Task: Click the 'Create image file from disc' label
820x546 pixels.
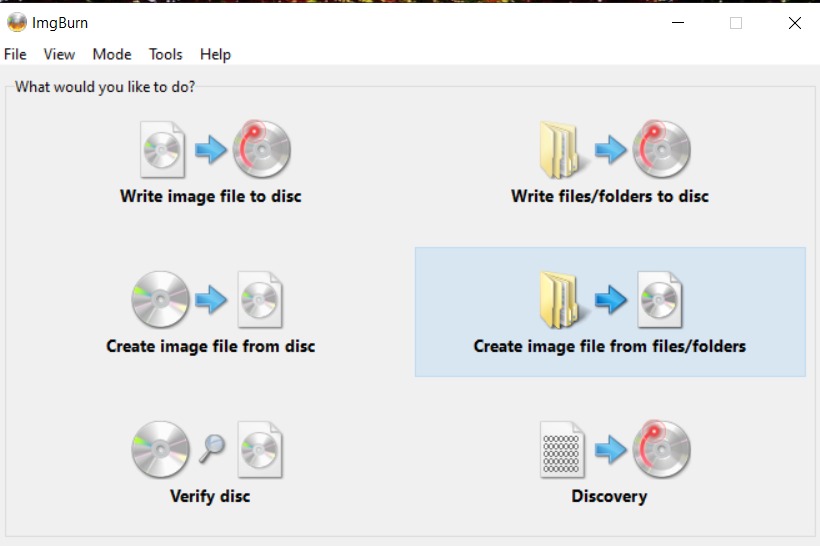Action: click(211, 346)
